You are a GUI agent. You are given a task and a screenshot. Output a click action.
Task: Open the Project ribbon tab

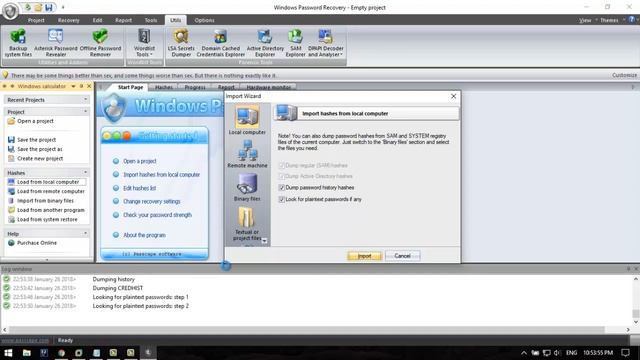click(x=36, y=20)
